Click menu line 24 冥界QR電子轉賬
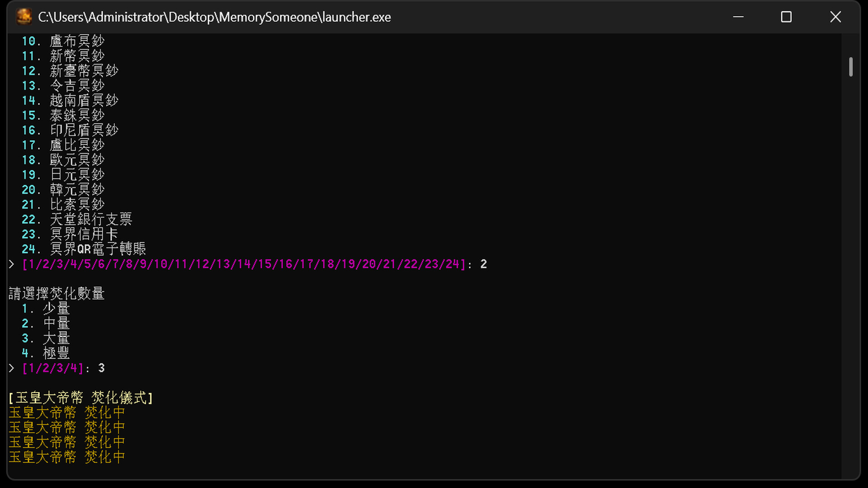 click(x=84, y=249)
